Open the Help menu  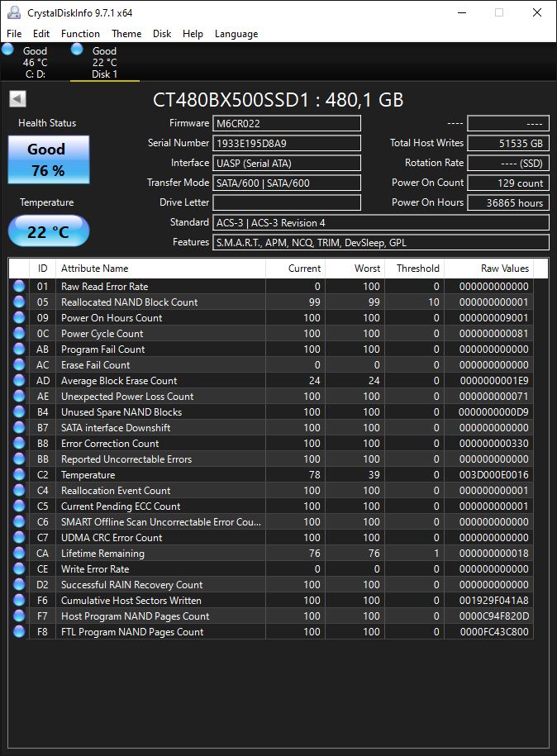(x=193, y=34)
